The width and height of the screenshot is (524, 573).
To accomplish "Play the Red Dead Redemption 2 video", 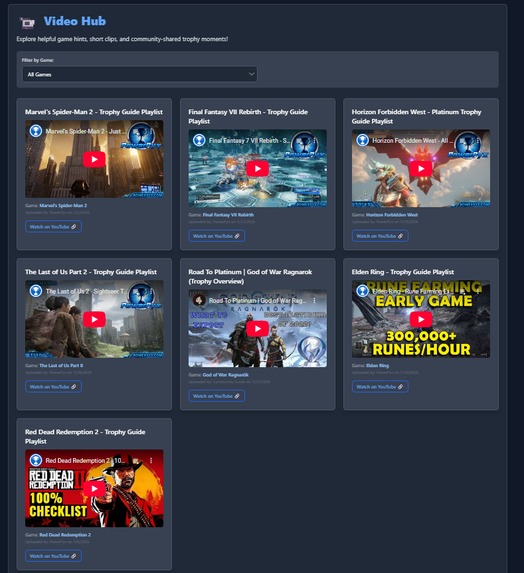I will tap(94, 489).
